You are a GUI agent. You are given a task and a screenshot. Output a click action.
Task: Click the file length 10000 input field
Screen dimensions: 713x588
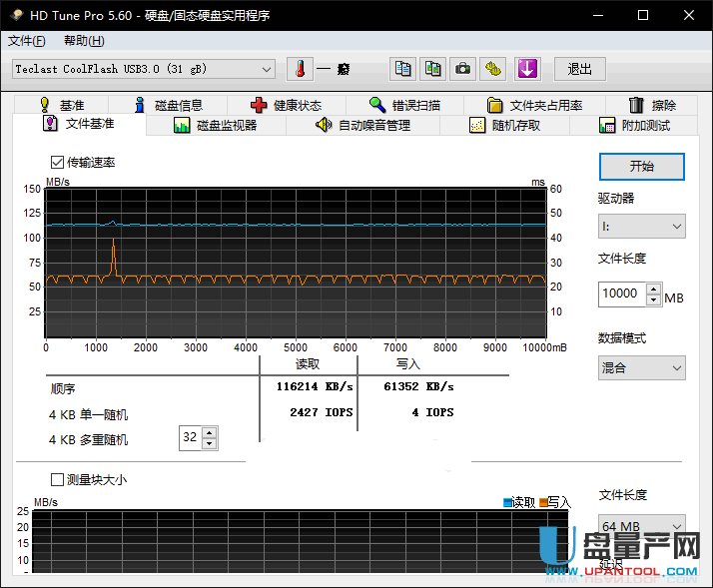point(621,294)
